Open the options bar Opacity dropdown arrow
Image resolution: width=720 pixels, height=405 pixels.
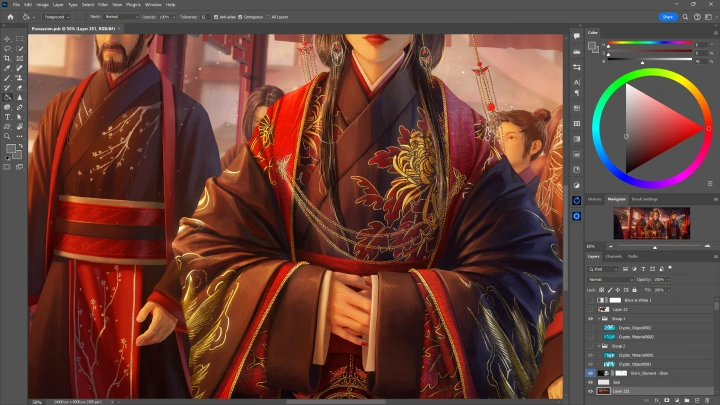click(x=174, y=17)
